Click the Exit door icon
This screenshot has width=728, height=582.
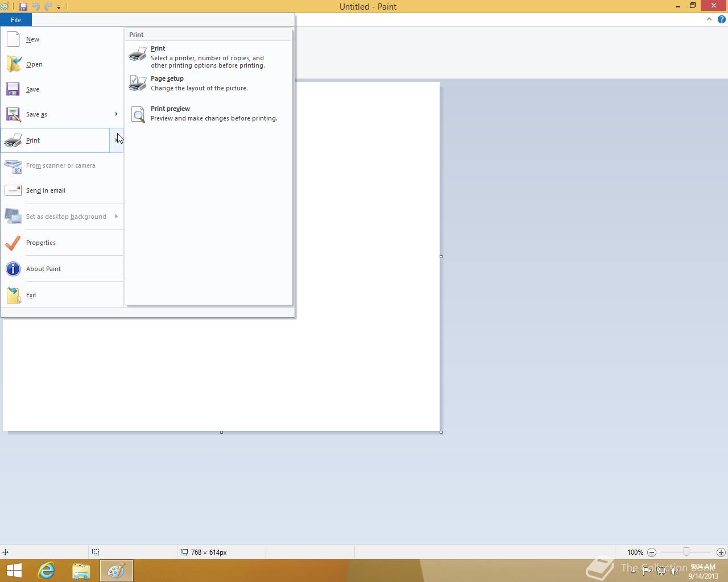pyautogui.click(x=13, y=295)
